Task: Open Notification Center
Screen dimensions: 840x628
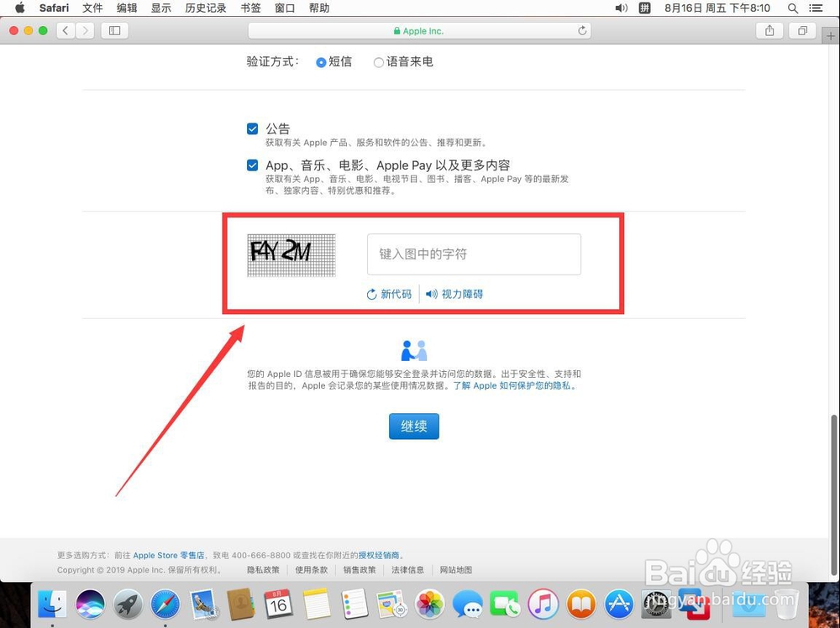Action: [816, 8]
